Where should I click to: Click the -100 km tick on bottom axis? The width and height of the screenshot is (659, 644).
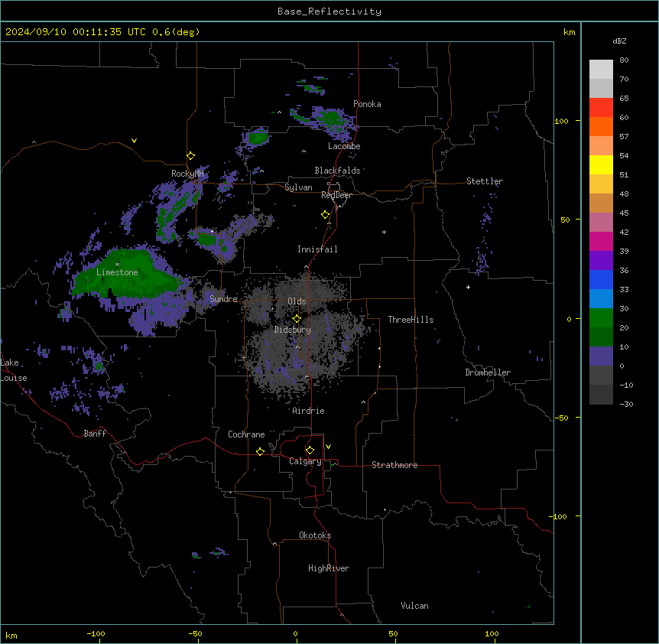96,633
